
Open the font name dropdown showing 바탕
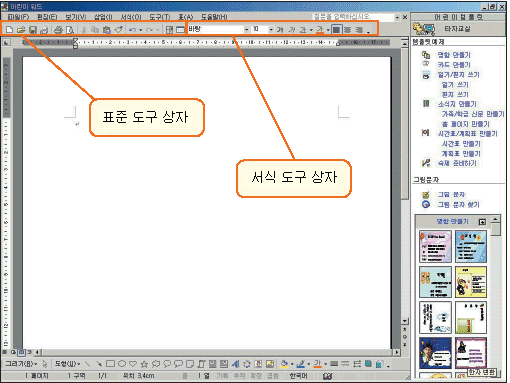click(218, 29)
